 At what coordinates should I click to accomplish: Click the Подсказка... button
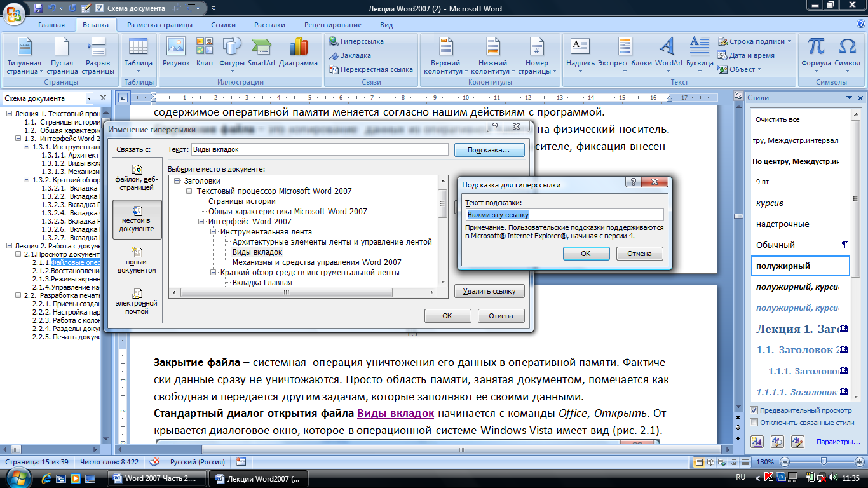tap(489, 151)
